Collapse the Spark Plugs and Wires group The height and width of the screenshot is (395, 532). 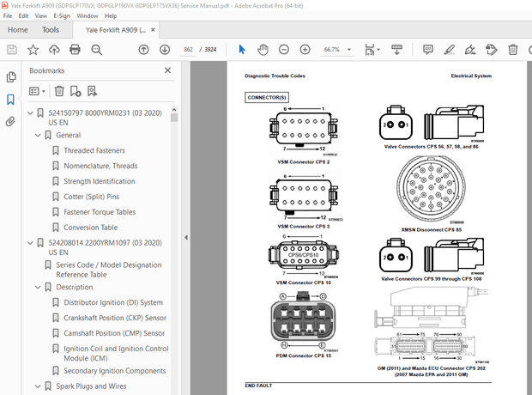pos(38,386)
